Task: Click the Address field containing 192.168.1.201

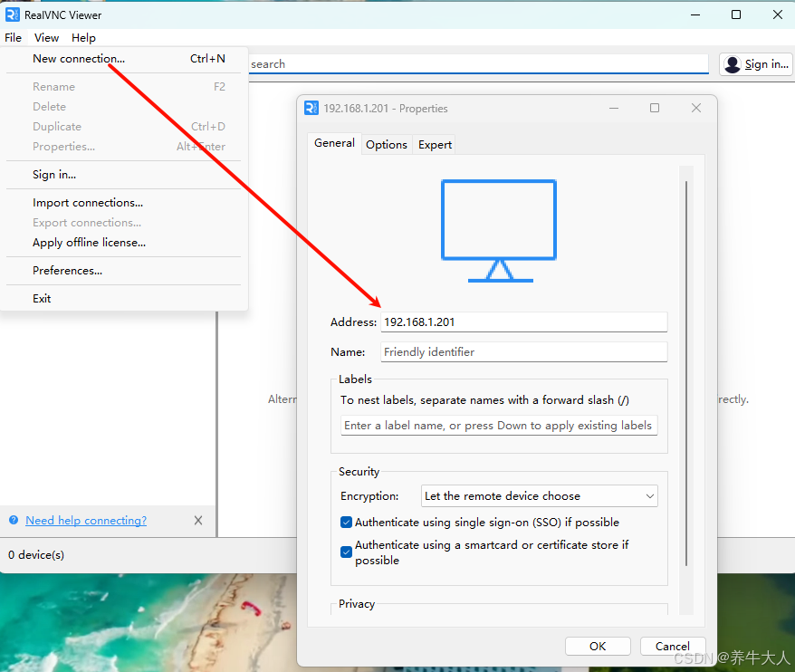Action: click(x=523, y=322)
